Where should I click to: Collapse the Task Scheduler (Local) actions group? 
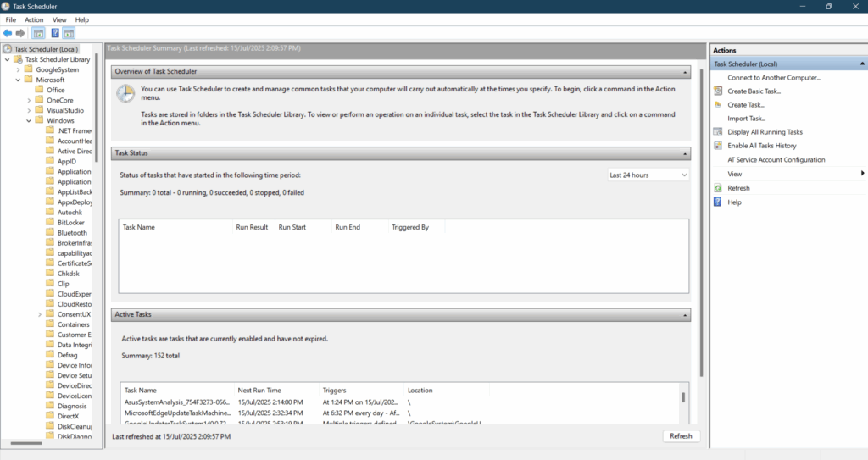coord(862,64)
